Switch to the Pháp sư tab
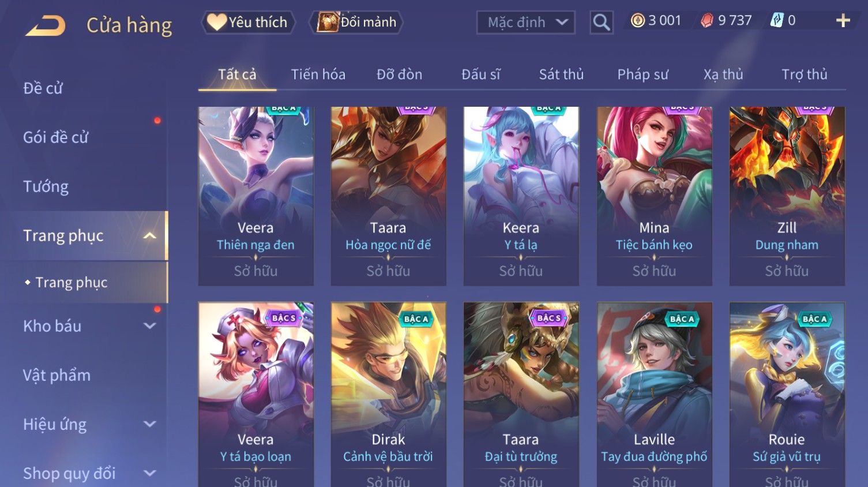868x487 pixels. coord(642,74)
